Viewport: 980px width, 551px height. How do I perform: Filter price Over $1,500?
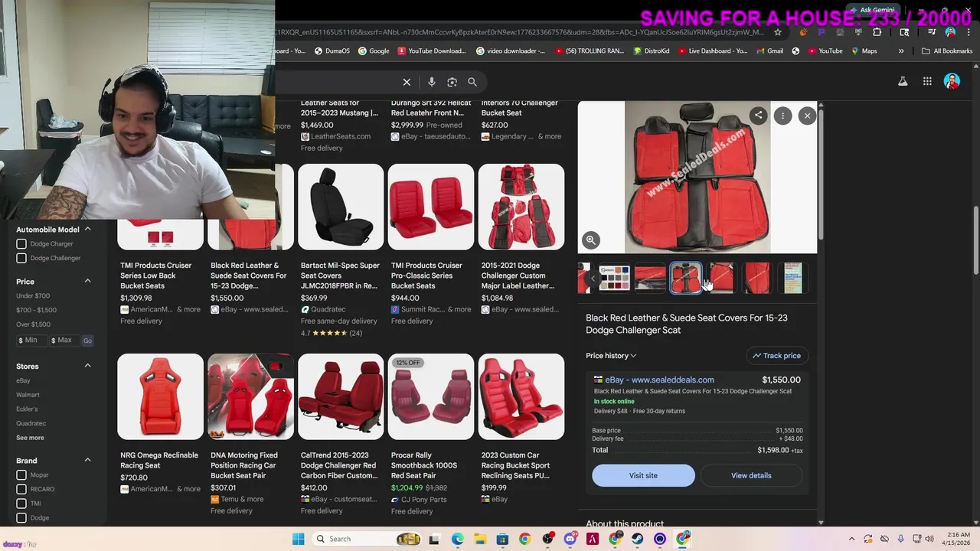tap(33, 324)
